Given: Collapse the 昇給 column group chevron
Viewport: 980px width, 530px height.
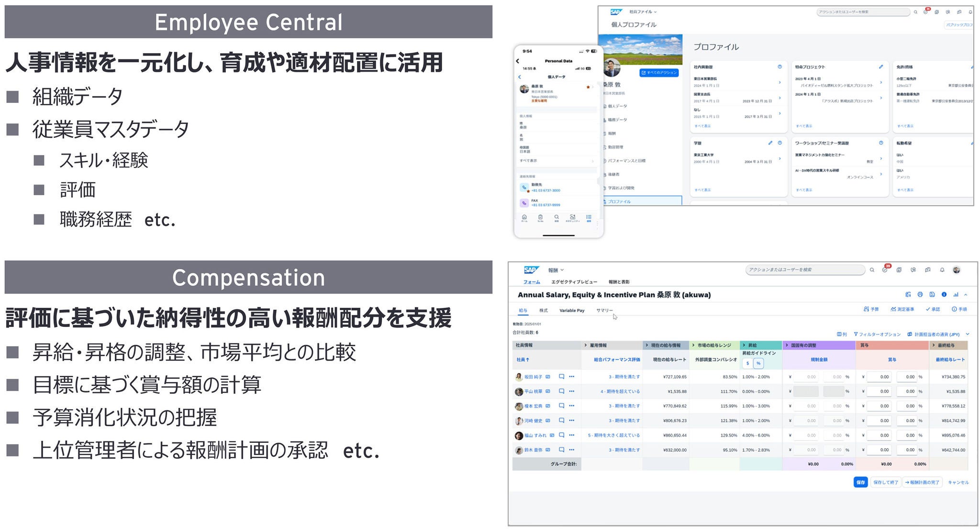Looking at the screenshot, I should point(744,345).
